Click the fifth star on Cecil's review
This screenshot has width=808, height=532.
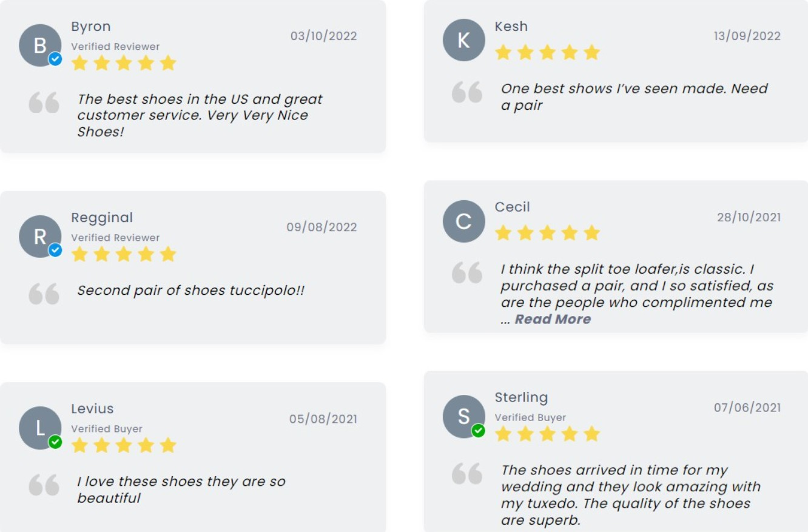[x=591, y=233]
